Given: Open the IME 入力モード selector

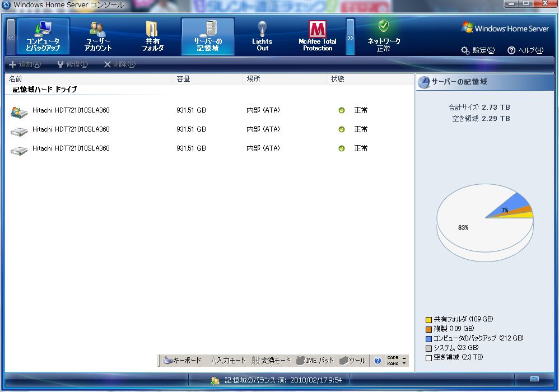Looking at the screenshot, I should [x=228, y=361].
